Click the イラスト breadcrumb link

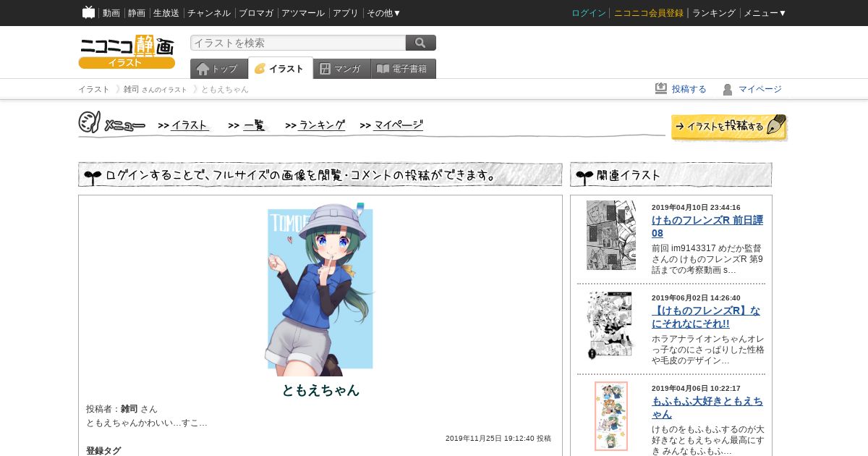[x=94, y=89]
